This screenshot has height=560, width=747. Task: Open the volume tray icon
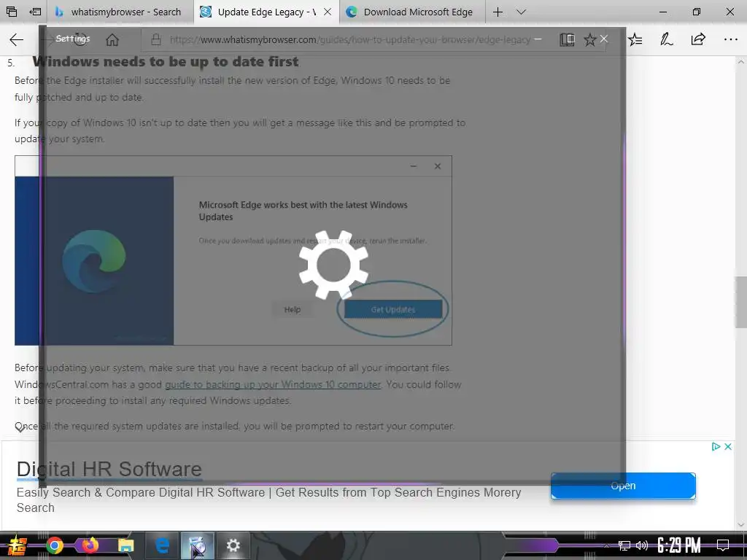(x=642, y=545)
